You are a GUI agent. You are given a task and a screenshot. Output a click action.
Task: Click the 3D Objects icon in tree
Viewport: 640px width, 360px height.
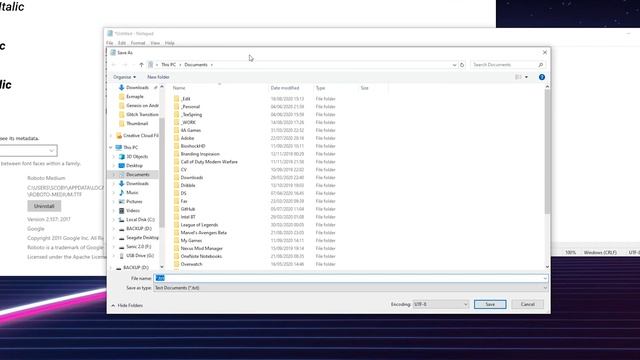pos(122,156)
